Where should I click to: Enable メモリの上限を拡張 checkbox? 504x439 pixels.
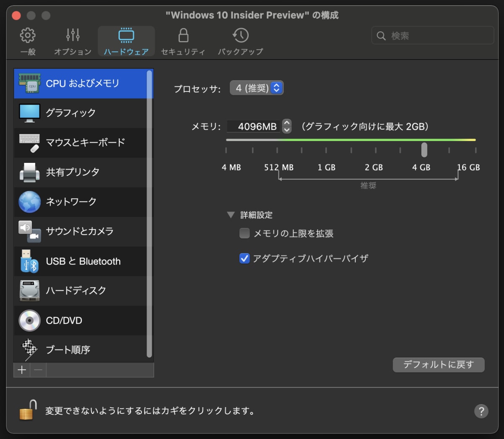pyautogui.click(x=244, y=233)
